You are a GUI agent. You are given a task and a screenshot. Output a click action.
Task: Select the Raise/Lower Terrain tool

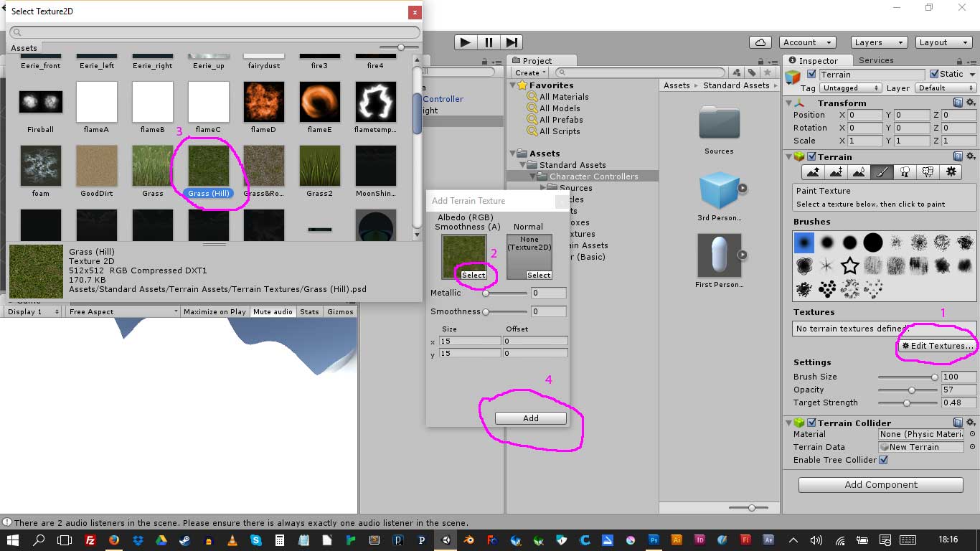click(813, 172)
